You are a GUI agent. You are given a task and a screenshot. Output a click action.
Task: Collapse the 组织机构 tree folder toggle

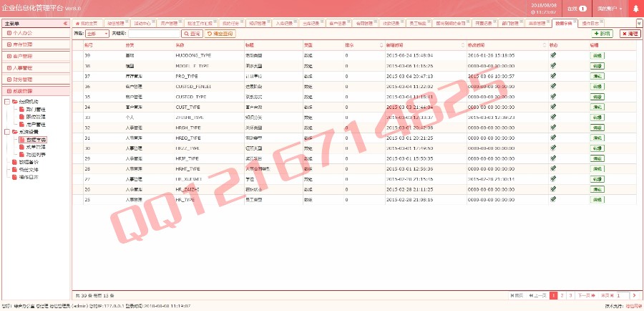[7, 102]
